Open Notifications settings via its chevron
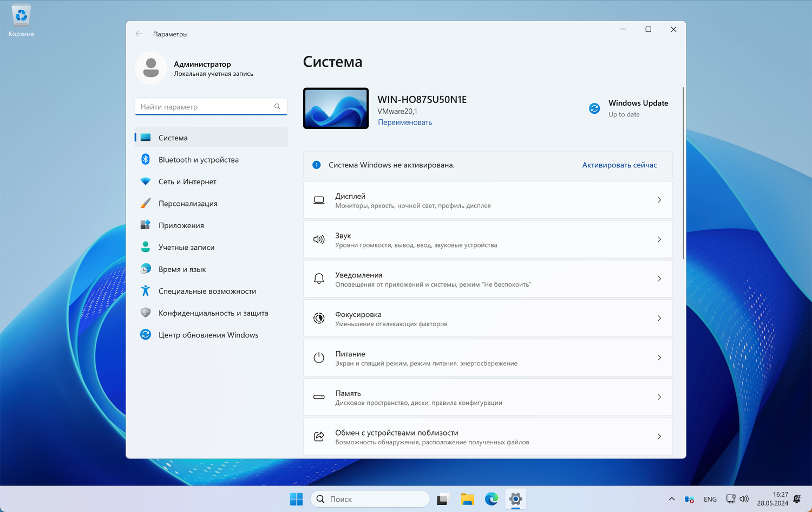The image size is (812, 512). (659, 279)
